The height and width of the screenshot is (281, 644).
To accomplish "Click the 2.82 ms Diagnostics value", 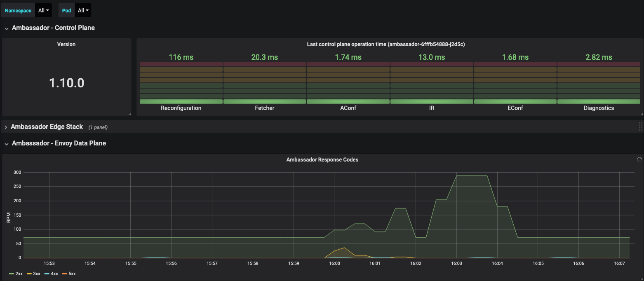I will [x=599, y=57].
